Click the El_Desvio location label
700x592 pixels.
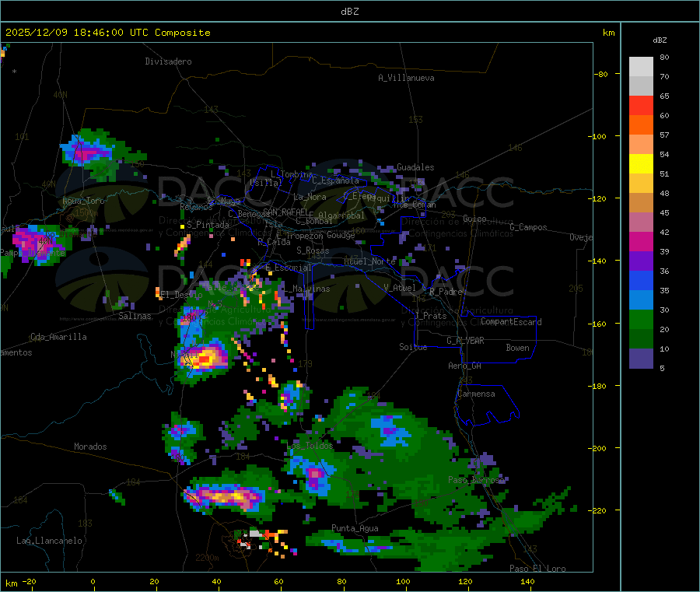tap(180, 295)
